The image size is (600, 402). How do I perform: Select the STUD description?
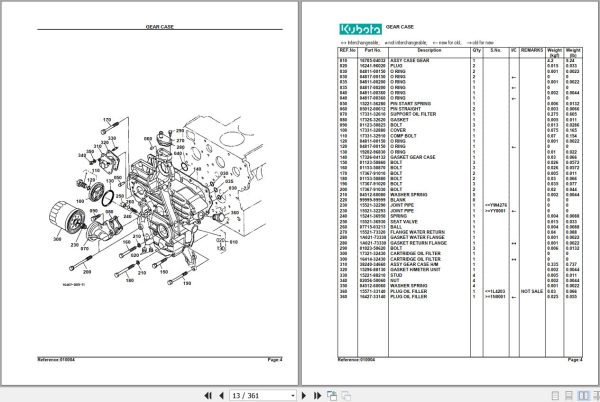tap(396, 275)
